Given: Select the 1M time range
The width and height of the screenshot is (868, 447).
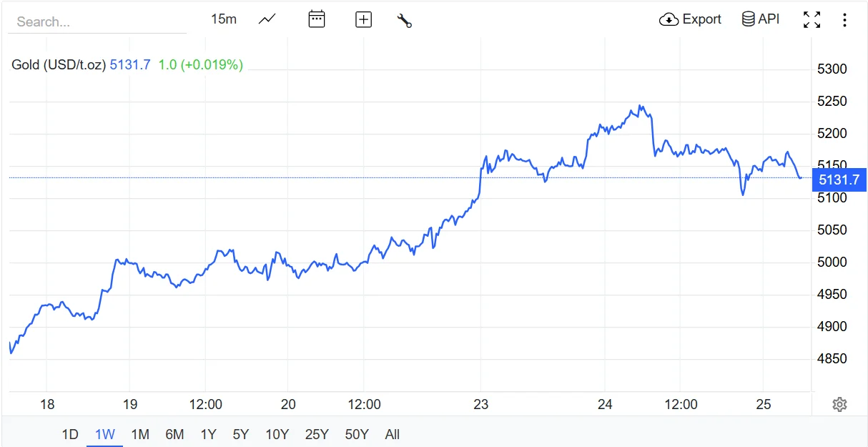Looking at the screenshot, I should [140, 434].
